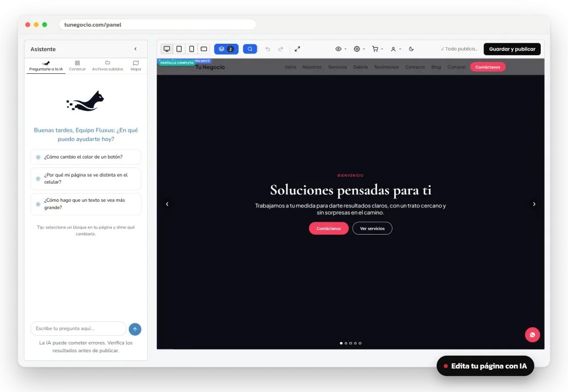Image resolution: width=568 pixels, height=392 pixels.
Task: Switch to the Construir tab
Action: pos(77,66)
